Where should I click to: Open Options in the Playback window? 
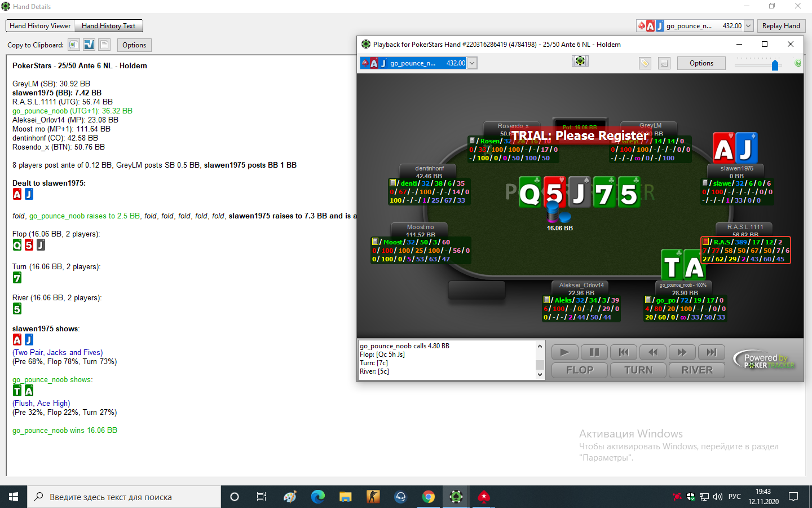(701, 63)
